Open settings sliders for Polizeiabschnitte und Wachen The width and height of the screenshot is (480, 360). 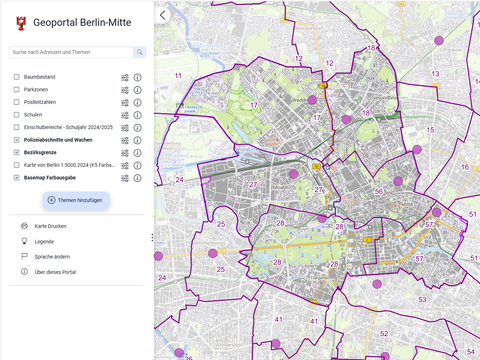(125, 141)
